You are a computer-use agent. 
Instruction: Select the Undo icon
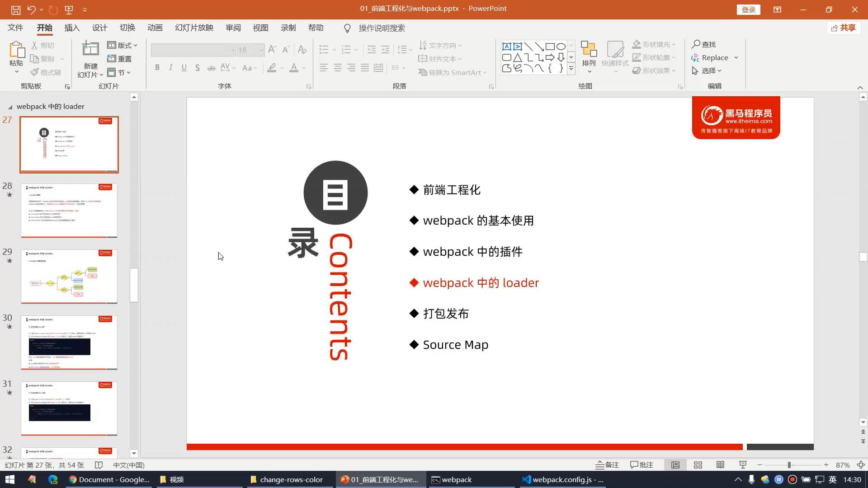[33, 9]
